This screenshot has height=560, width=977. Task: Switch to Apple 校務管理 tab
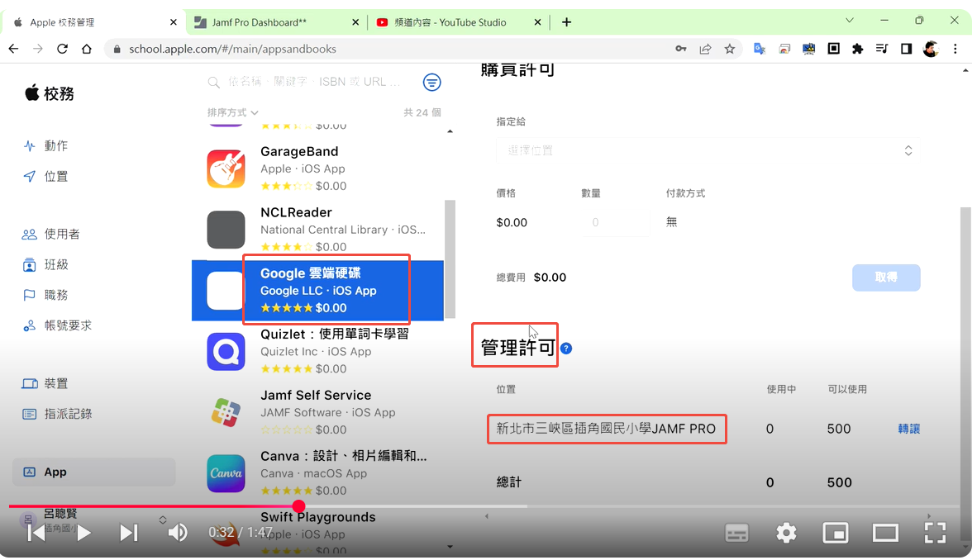pyautogui.click(x=93, y=22)
